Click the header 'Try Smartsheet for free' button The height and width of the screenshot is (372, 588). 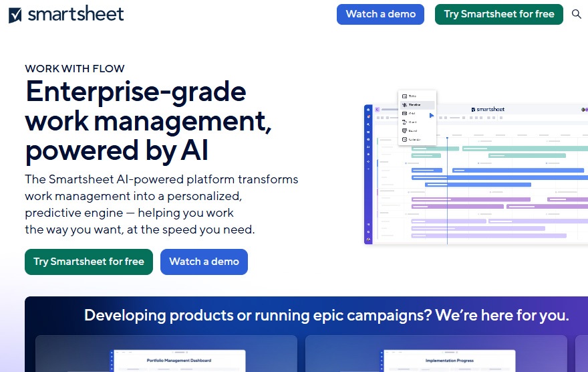coord(498,14)
